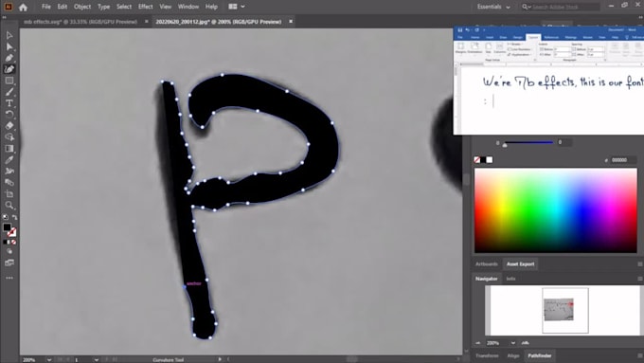Click the Change Screen Mode icon
This screenshot has height=363, width=644.
tap(9, 263)
